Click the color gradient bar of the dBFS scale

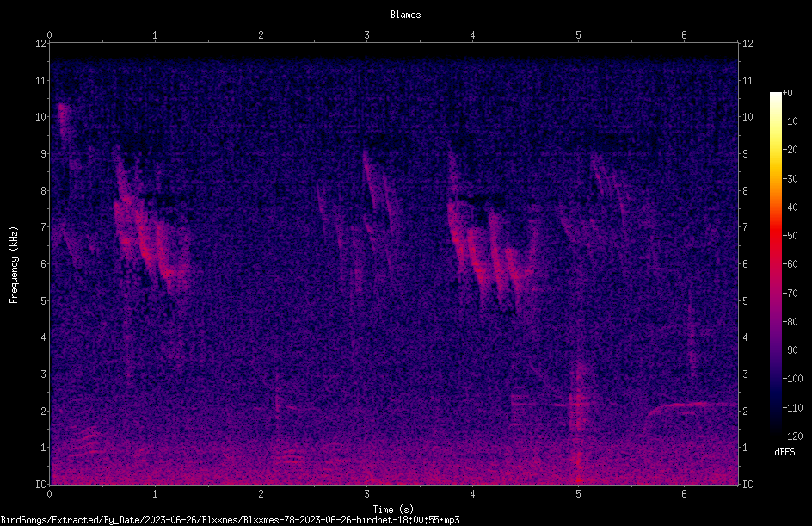[x=776, y=264]
